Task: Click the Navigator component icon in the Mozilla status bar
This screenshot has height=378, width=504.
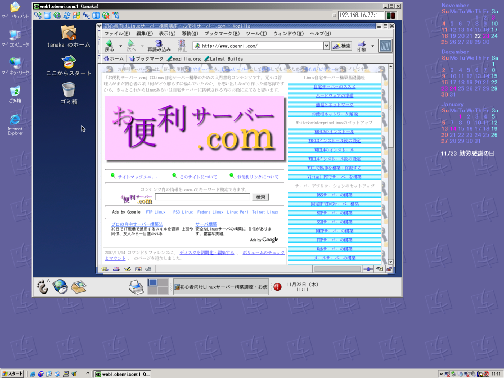Action: click(x=105, y=269)
